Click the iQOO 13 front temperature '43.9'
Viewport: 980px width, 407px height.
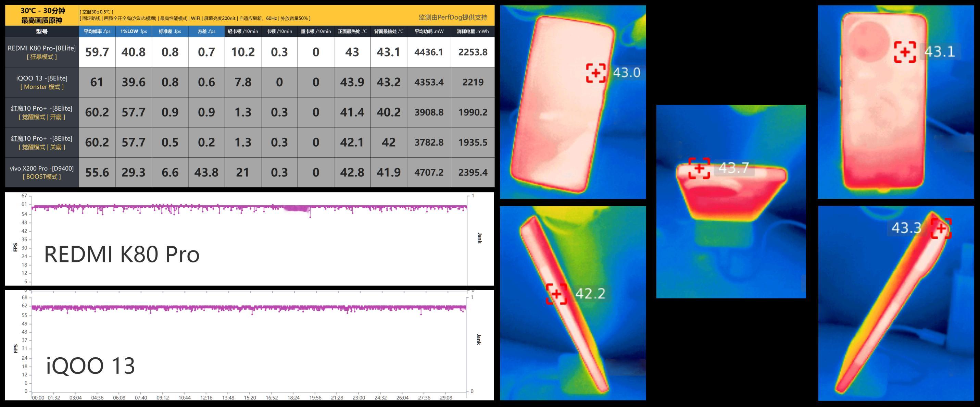pos(352,82)
